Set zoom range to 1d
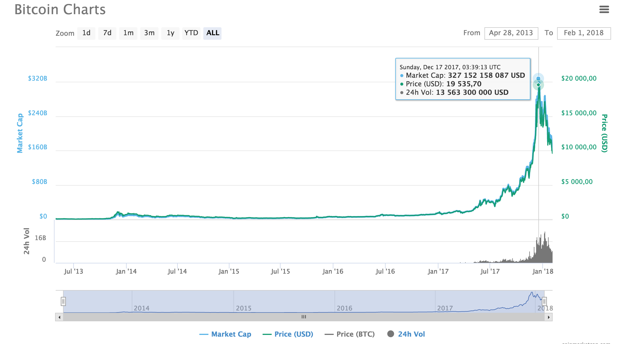Viewport: 644px width, 344px height. [86, 33]
